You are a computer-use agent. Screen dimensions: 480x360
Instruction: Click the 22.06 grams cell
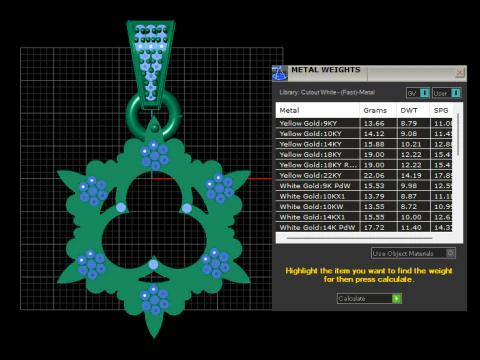click(378, 175)
